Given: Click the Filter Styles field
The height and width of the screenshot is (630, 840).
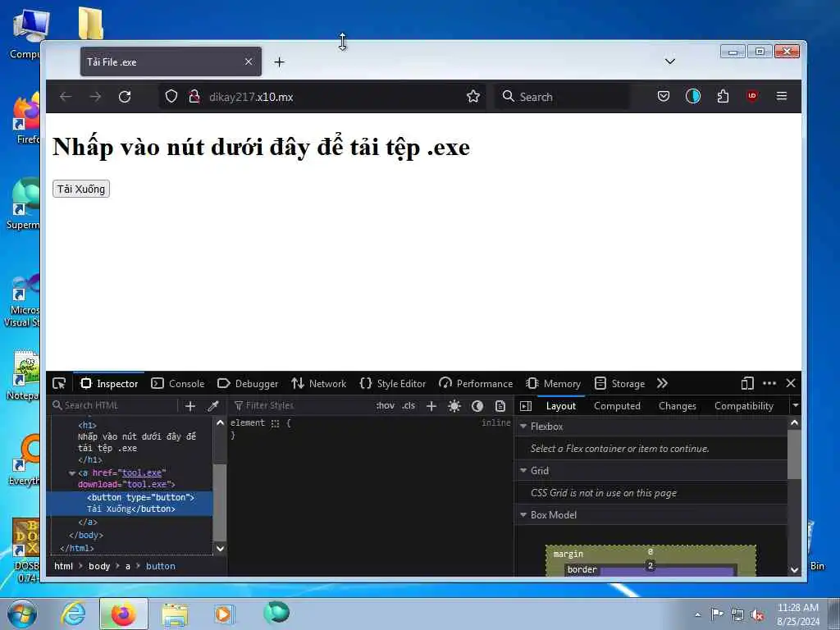Looking at the screenshot, I should [300, 405].
